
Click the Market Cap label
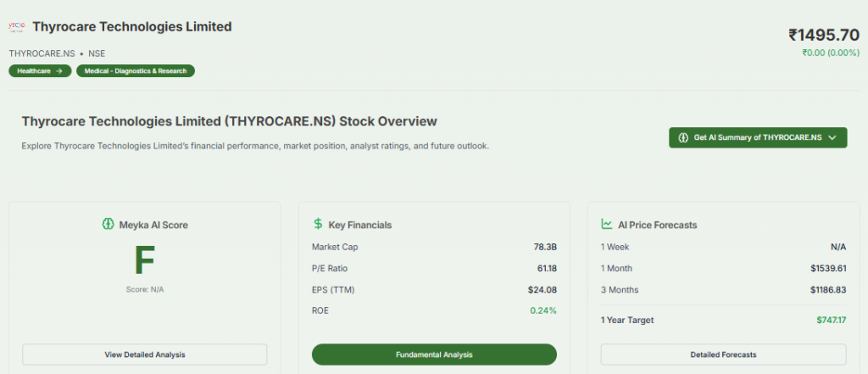click(x=335, y=247)
